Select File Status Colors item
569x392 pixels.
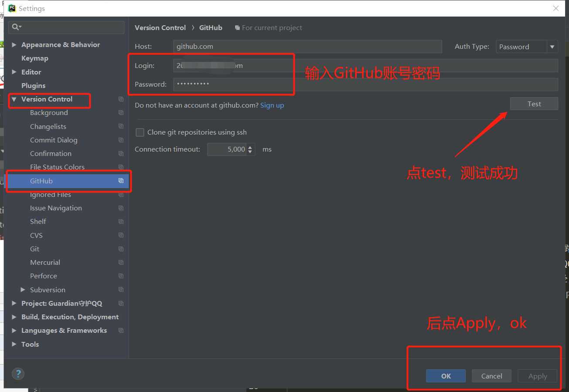tap(57, 167)
